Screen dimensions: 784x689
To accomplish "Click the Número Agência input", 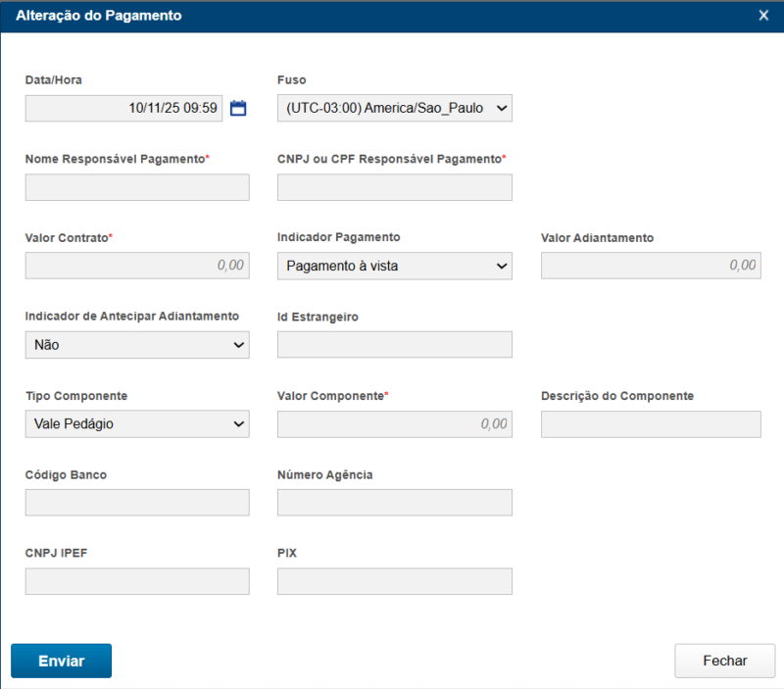I will coord(394,503).
